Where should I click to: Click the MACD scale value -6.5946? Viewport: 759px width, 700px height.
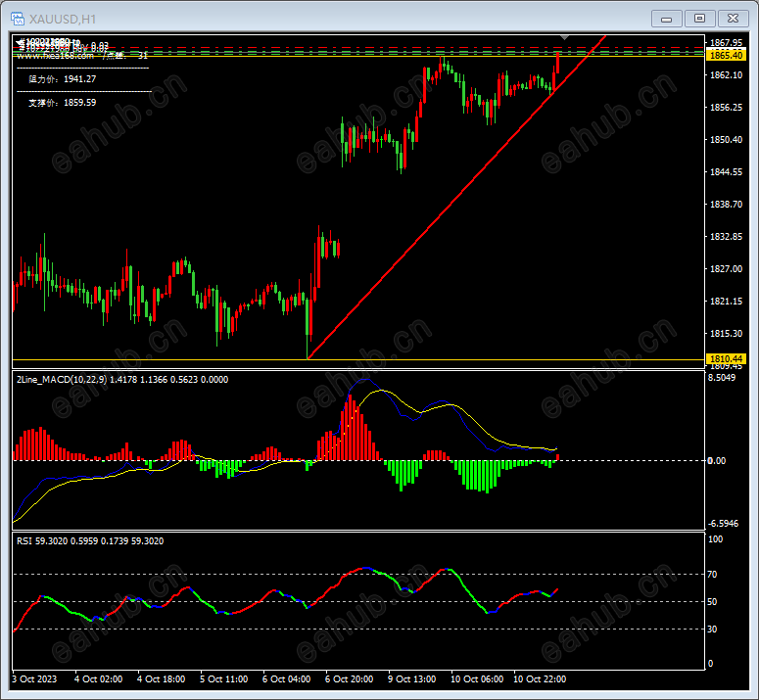click(x=723, y=524)
